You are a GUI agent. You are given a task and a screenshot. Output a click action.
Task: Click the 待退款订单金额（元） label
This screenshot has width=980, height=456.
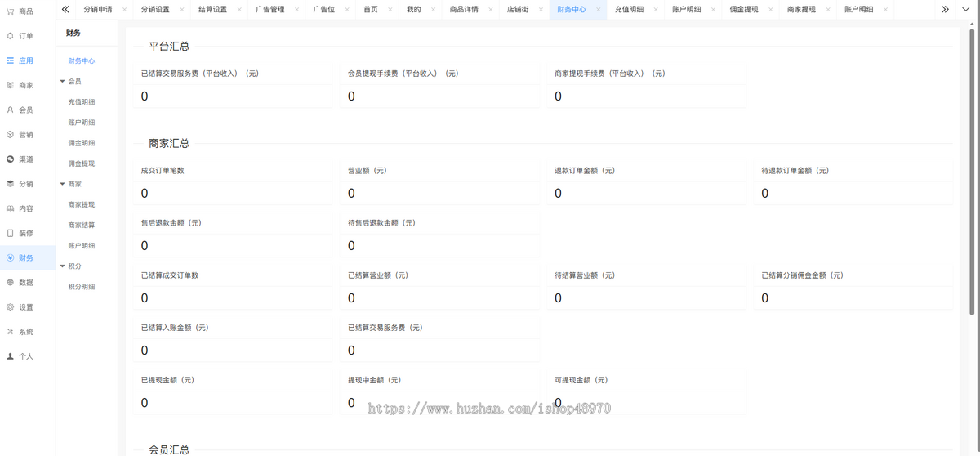click(795, 171)
